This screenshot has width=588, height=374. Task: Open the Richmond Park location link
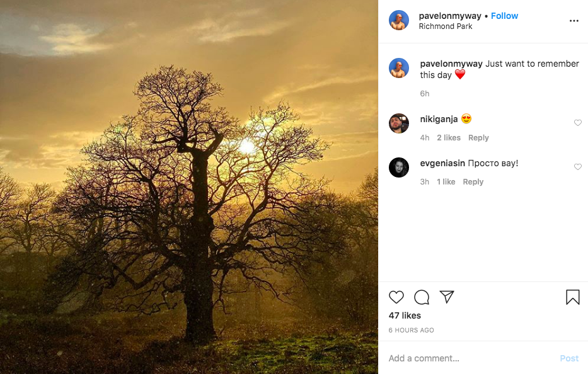click(446, 26)
